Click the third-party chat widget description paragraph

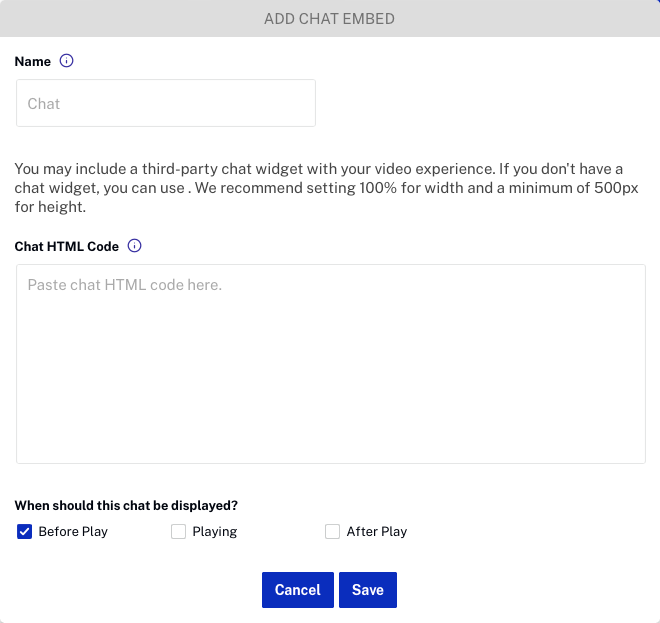(327, 188)
